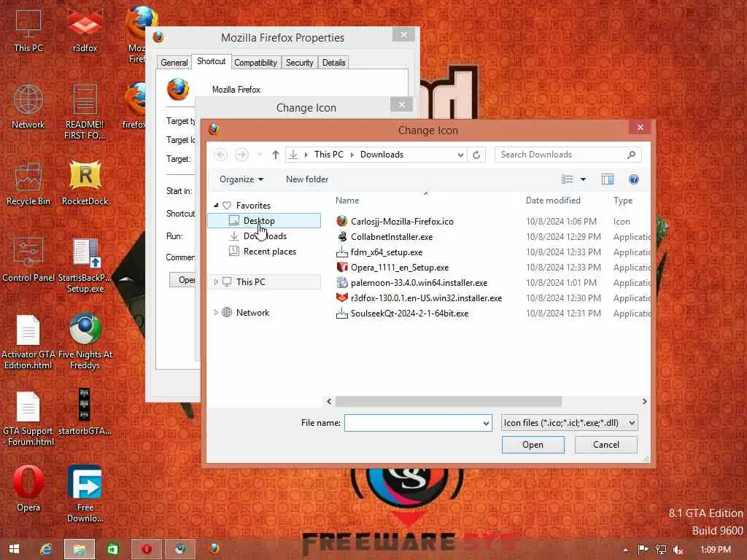Viewport: 747px width, 560px height.
Task: Click the muted volume tray icon
Action: 678,550
